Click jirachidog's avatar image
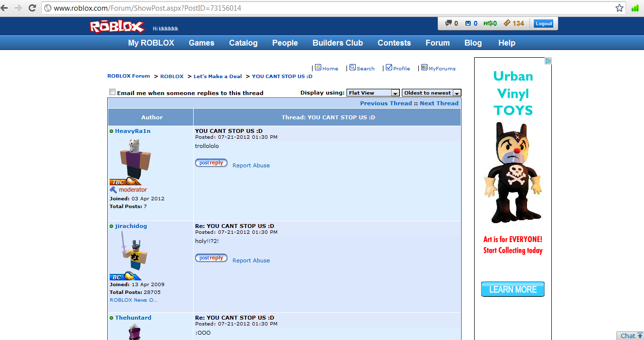This screenshot has height=340, width=644. click(133, 251)
